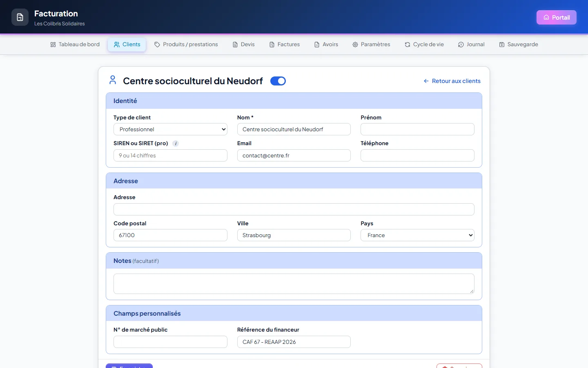Open the Devis tab

(244, 45)
